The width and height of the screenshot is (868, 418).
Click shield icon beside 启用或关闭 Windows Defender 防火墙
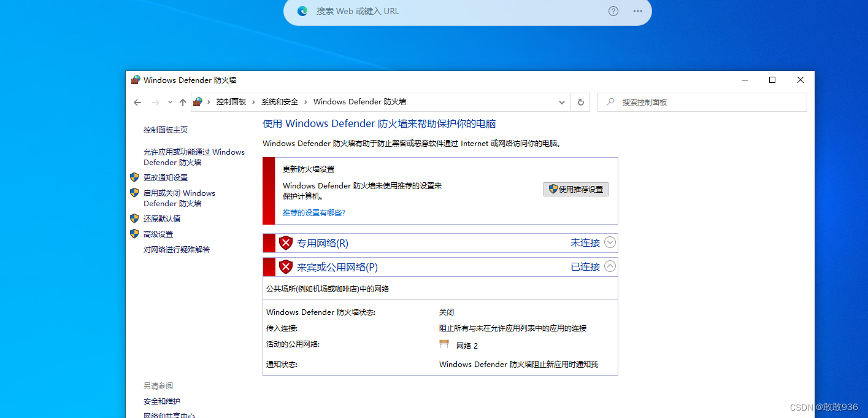click(134, 193)
